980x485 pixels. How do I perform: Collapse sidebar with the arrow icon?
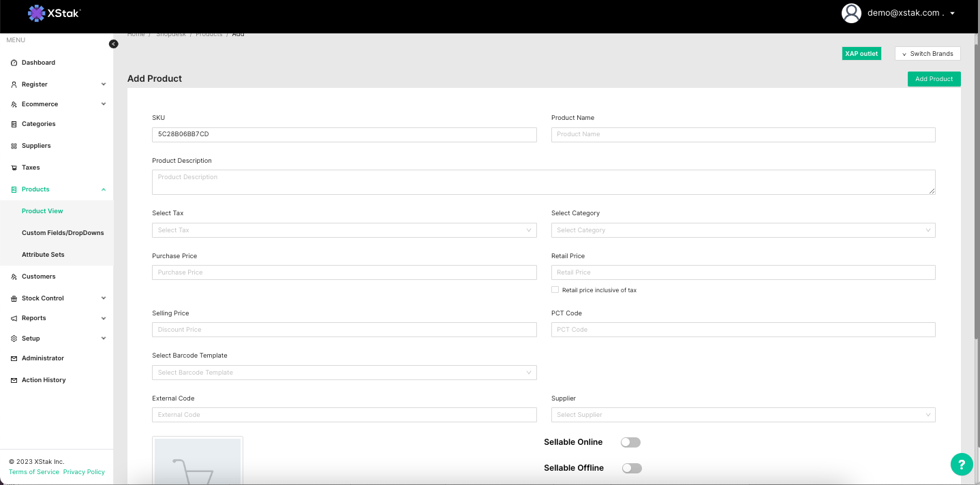coord(113,44)
